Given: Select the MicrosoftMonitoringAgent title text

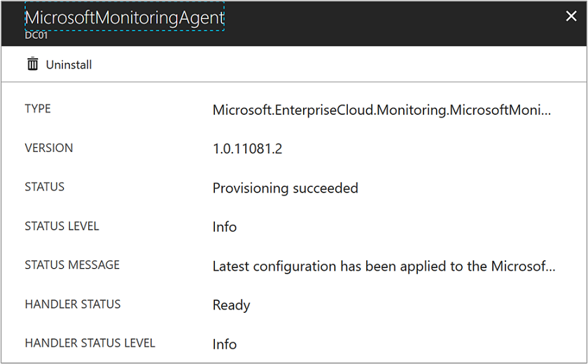Looking at the screenshot, I should (x=125, y=18).
